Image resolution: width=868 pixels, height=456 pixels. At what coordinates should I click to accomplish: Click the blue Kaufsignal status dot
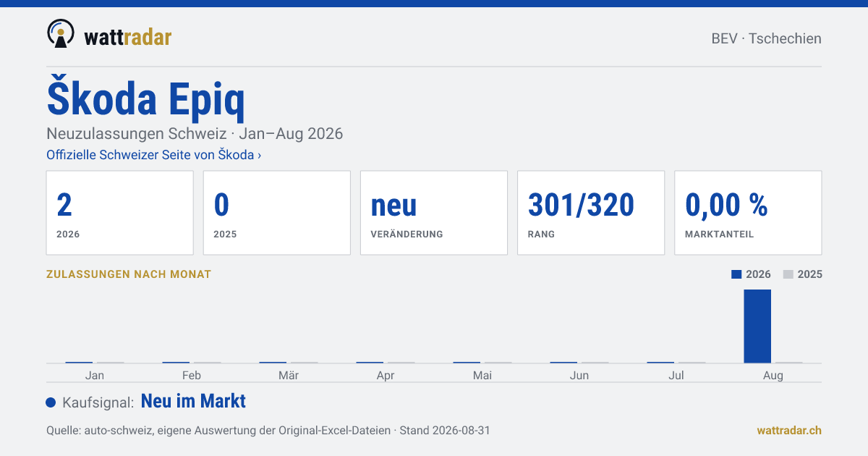(x=51, y=402)
